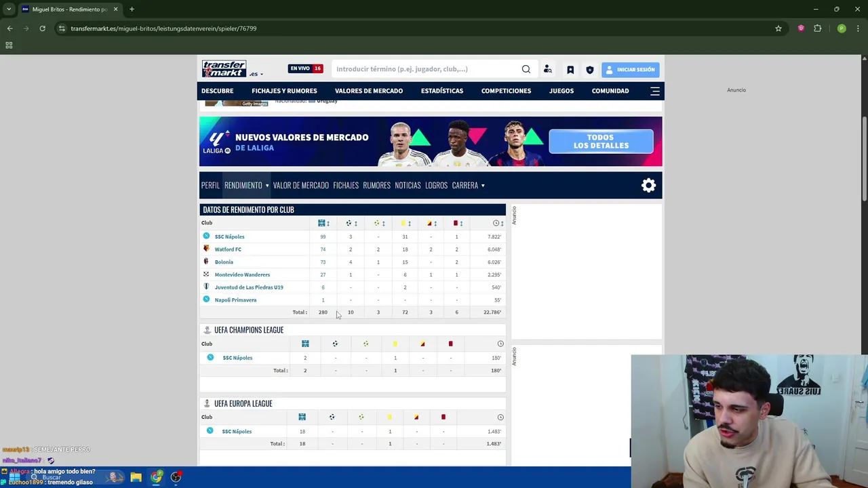The height and width of the screenshot is (488, 868).
Task: Click the page vertical scrollbar thumb
Action: (x=864, y=158)
